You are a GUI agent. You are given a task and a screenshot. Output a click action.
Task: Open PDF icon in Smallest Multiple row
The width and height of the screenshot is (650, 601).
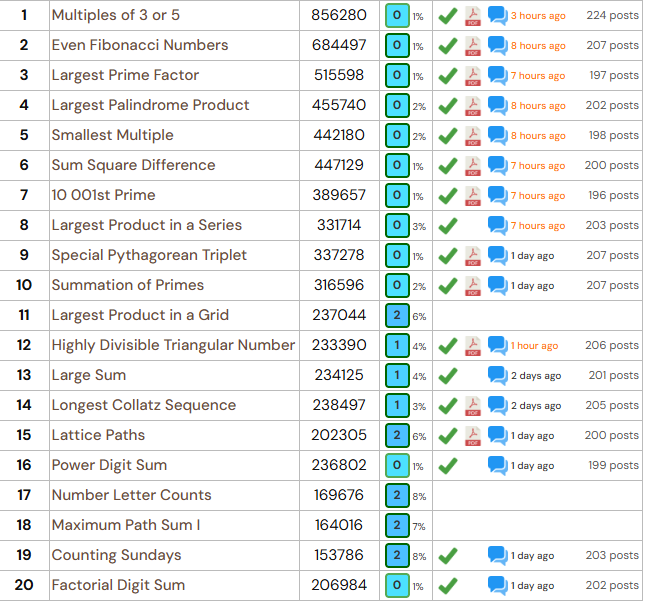pos(473,136)
